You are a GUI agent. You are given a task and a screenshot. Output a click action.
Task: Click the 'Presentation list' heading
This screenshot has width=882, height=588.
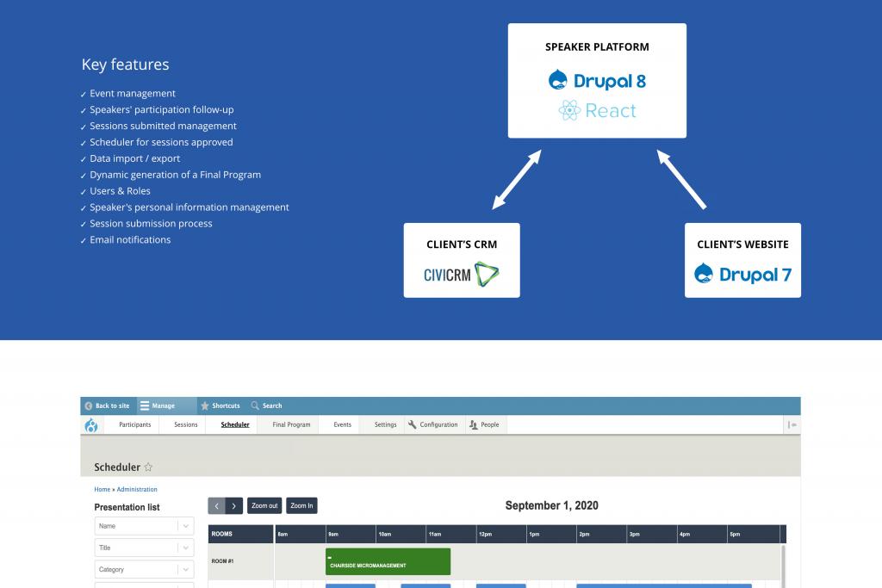[x=127, y=507]
